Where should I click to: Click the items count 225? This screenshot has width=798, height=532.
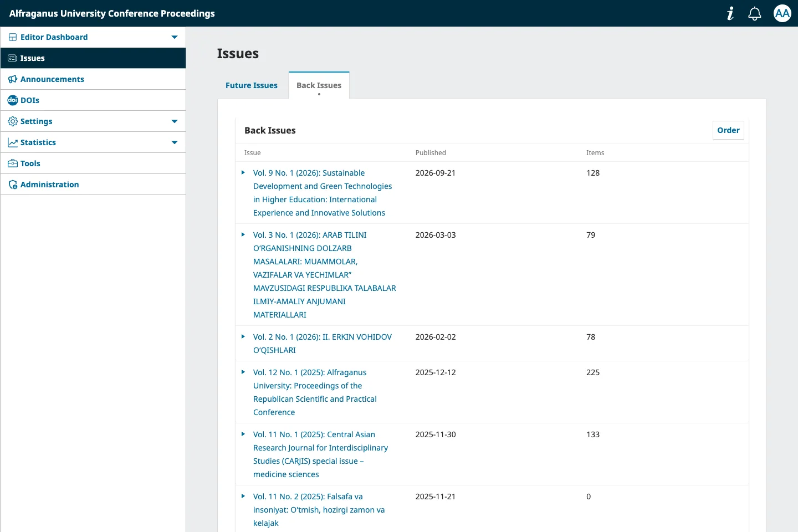(593, 372)
